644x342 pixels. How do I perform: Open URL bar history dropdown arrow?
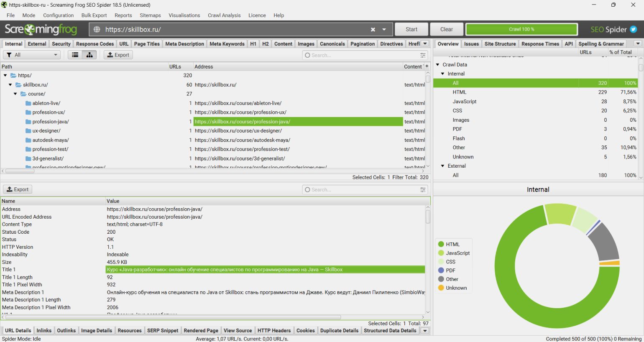click(384, 30)
